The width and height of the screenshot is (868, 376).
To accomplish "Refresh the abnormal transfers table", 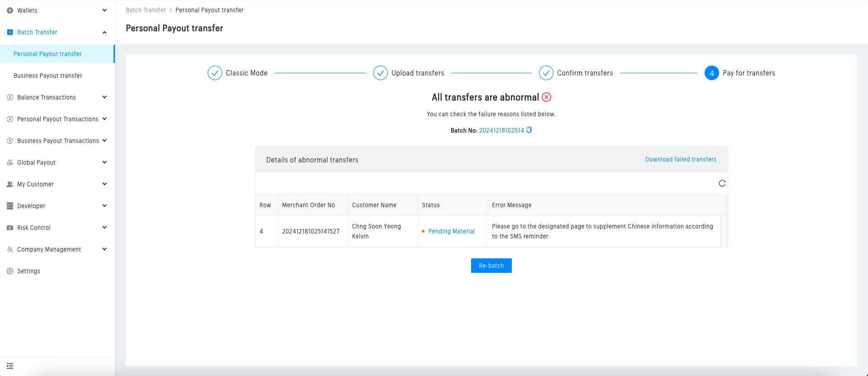I will coord(722,183).
